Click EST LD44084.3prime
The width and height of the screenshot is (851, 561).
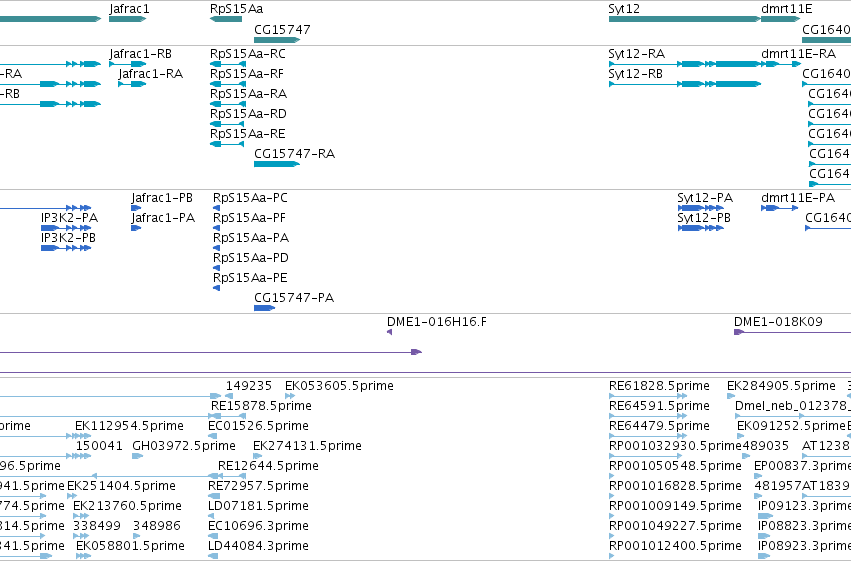(258, 546)
